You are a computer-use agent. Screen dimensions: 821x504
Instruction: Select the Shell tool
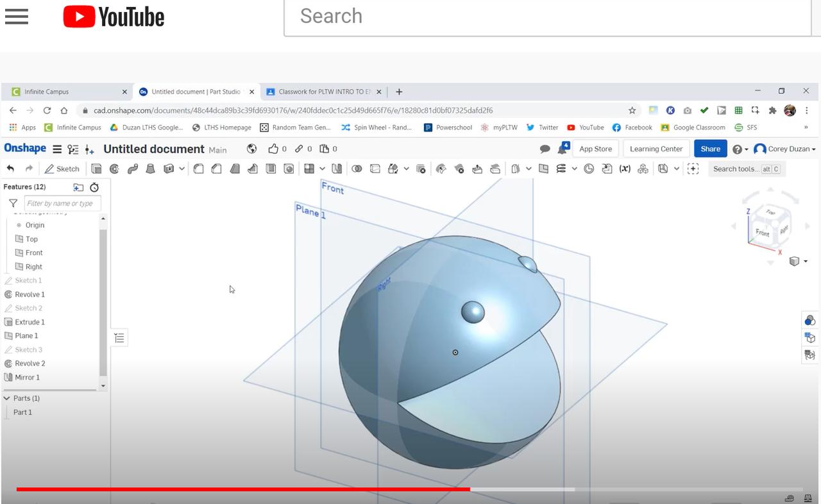coord(270,169)
